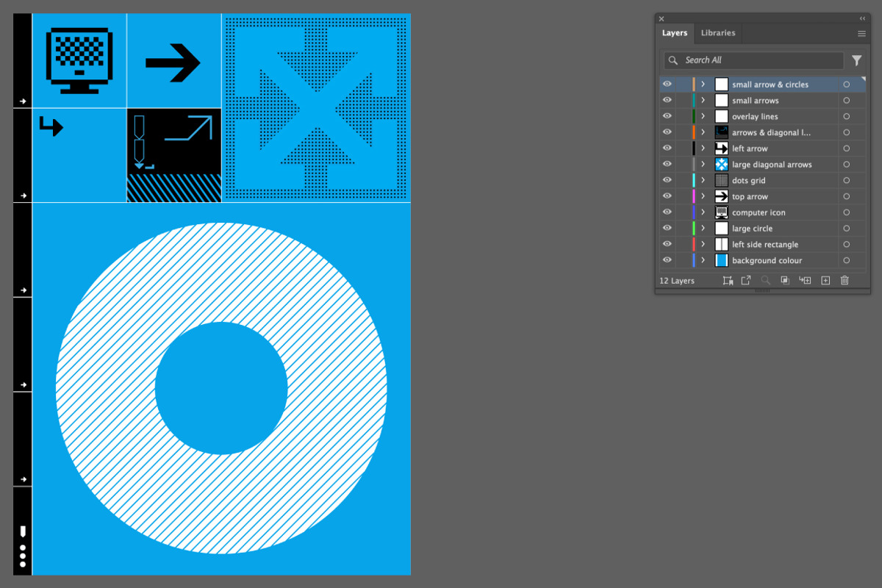Click the Delete Selection trash icon
The width and height of the screenshot is (882, 588).
click(845, 281)
